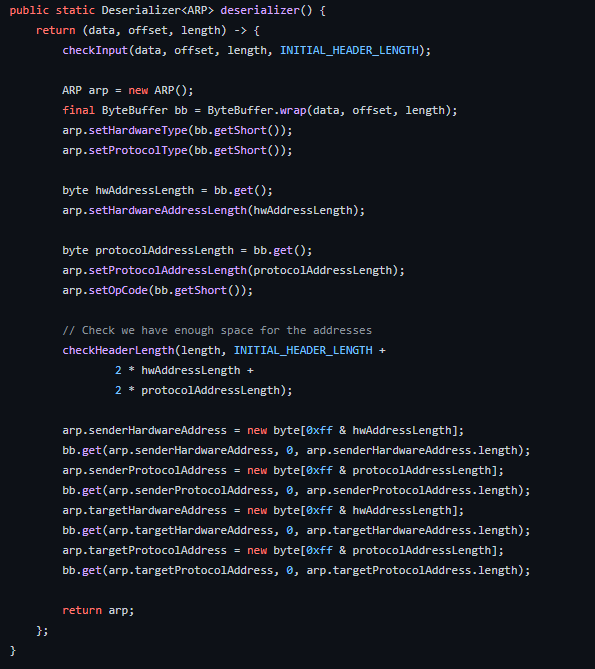Click the 'return arp;' statement
Screen dimensions: 595x669
(98, 611)
